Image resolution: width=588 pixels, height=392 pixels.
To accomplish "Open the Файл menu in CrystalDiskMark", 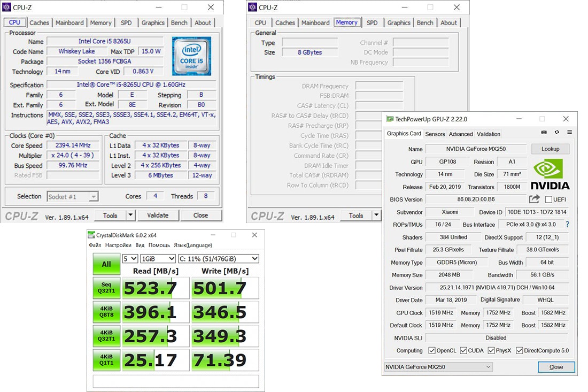I will pyautogui.click(x=95, y=245).
